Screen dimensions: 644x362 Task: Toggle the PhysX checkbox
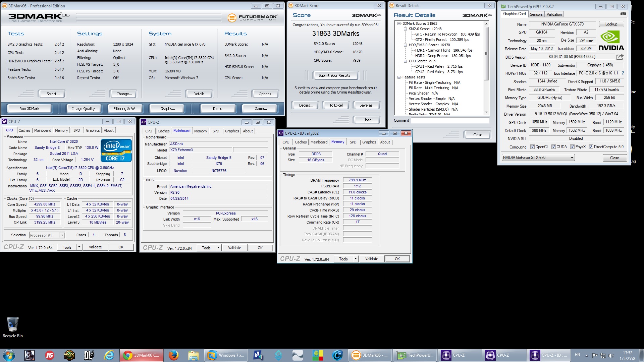tap(572, 147)
